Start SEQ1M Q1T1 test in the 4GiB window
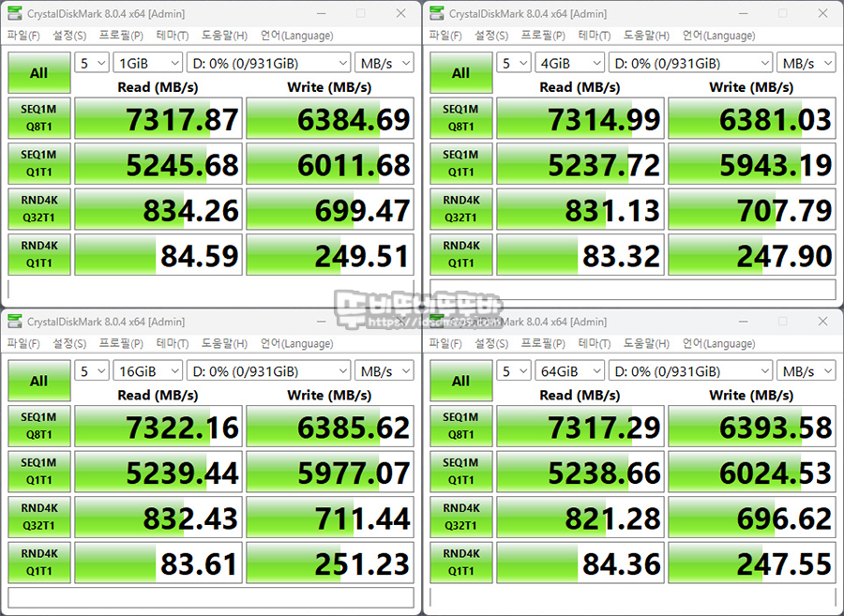844x616 pixels. (x=461, y=163)
